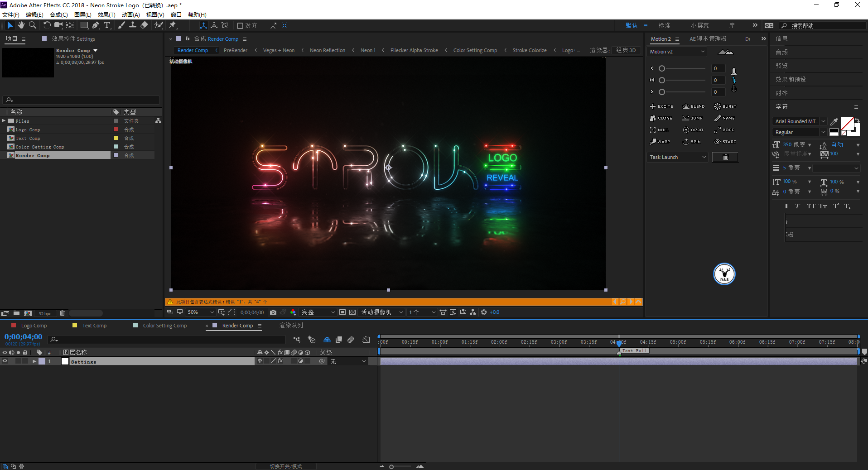Open the active camera 3D view dropdown

[x=381, y=312]
